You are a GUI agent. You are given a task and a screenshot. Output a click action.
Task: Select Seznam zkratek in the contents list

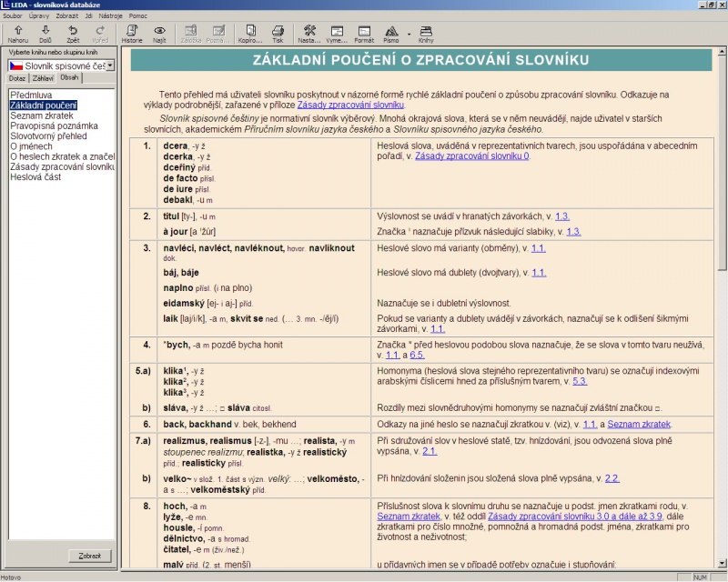point(42,115)
